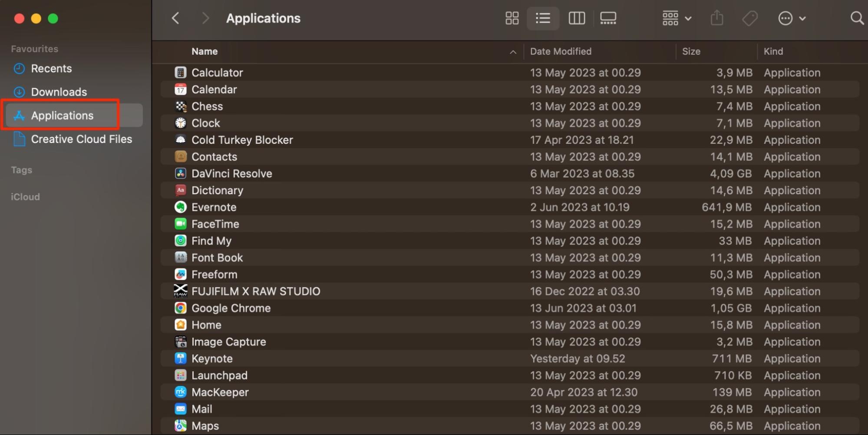The height and width of the screenshot is (435, 868).
Task: Select the Keynote app icon
Action: [181, 359]
